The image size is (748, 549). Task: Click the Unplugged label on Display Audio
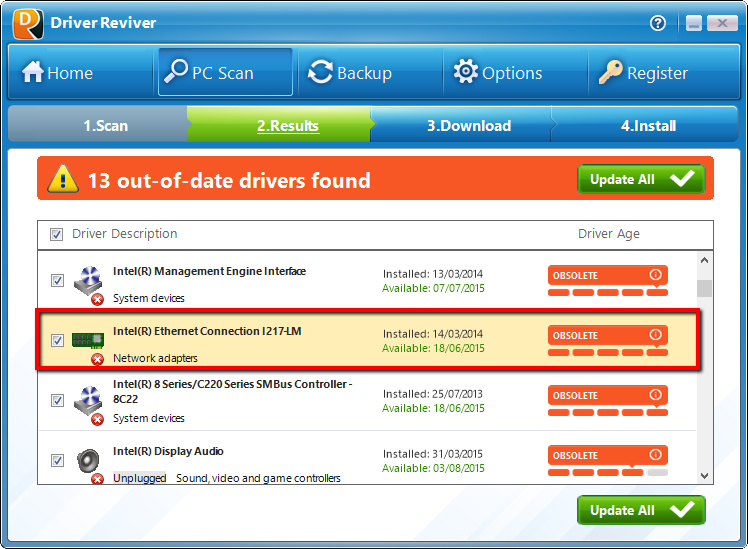click(x=139, y=478)
